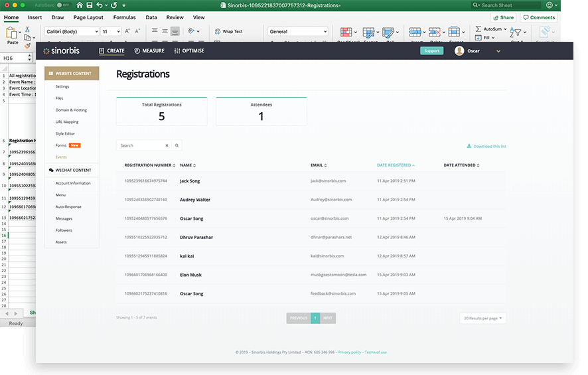Click the Sort & Filter icon in Excel
588x375 pixels.
[515, 33]
